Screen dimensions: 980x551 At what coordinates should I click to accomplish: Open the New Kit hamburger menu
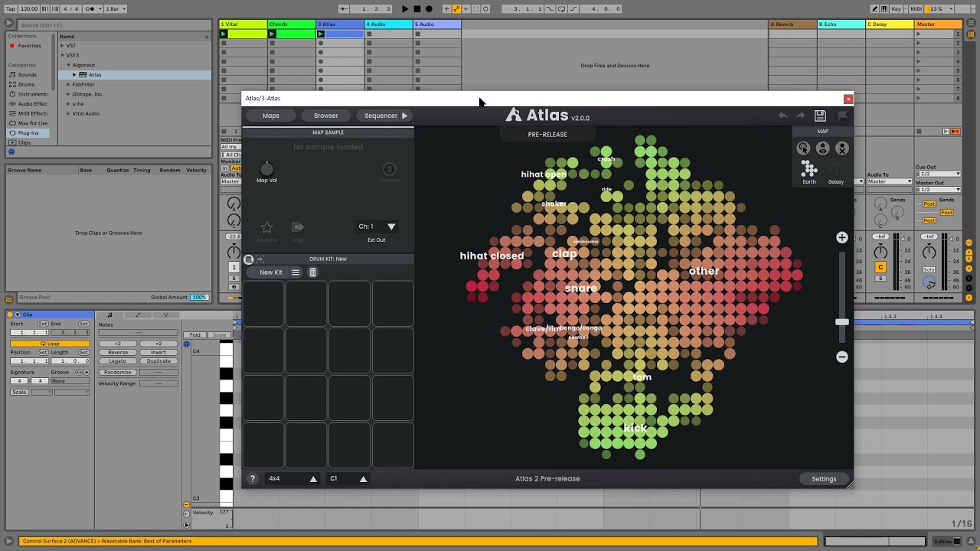coord(296,272)
